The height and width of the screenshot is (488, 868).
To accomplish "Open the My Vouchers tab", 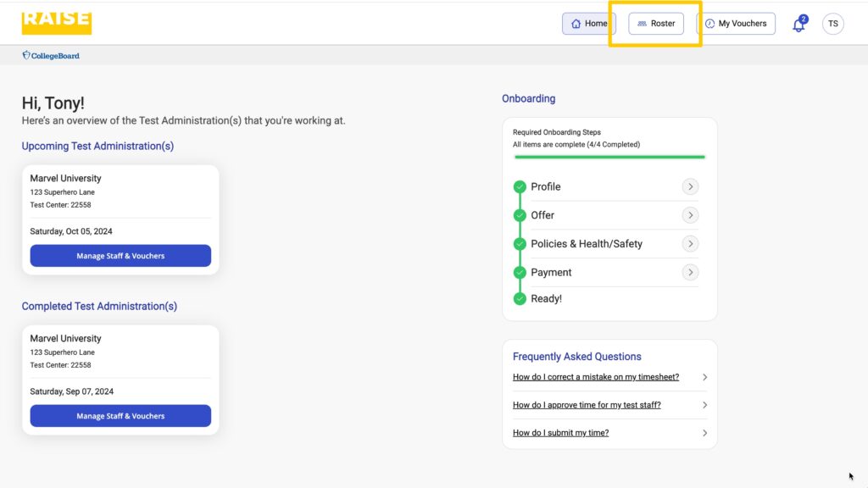I will tap(735, 24).
